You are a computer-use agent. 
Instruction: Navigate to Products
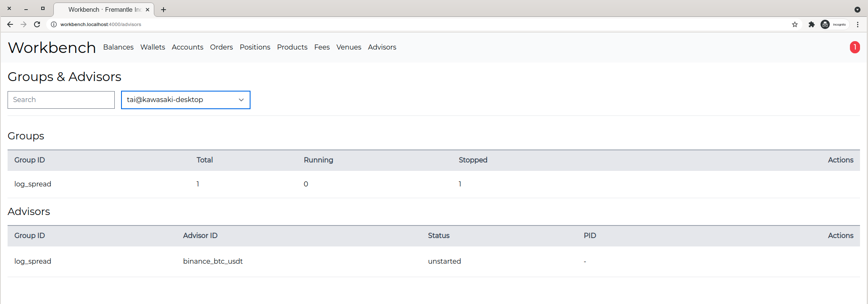(x=292, y=47)
